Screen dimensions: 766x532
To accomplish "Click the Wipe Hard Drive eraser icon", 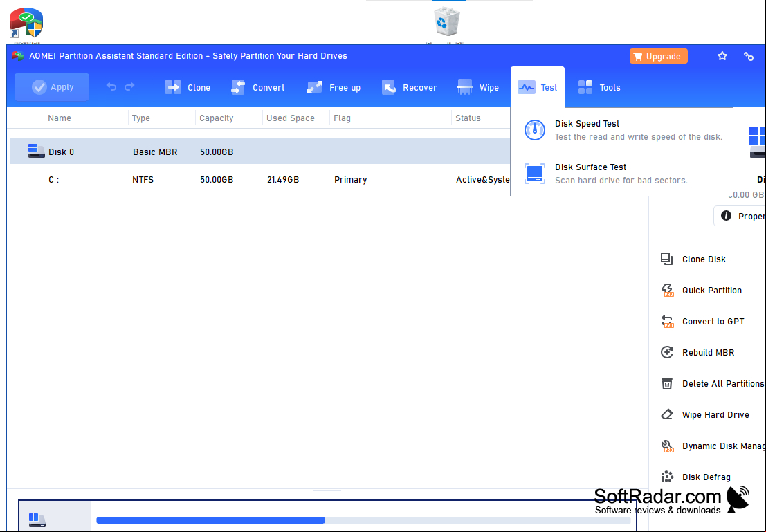I will (667, 415).
